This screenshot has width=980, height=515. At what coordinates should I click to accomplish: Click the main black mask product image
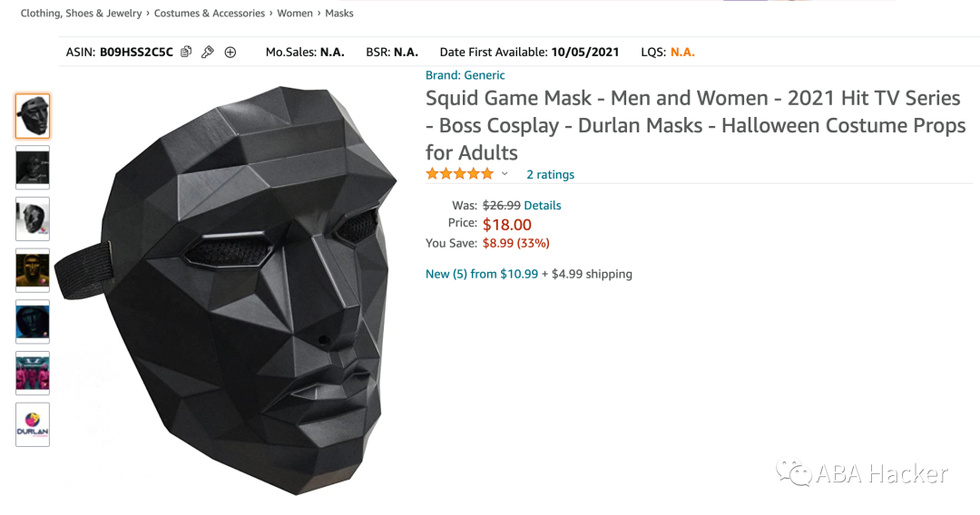click(228, 290)
